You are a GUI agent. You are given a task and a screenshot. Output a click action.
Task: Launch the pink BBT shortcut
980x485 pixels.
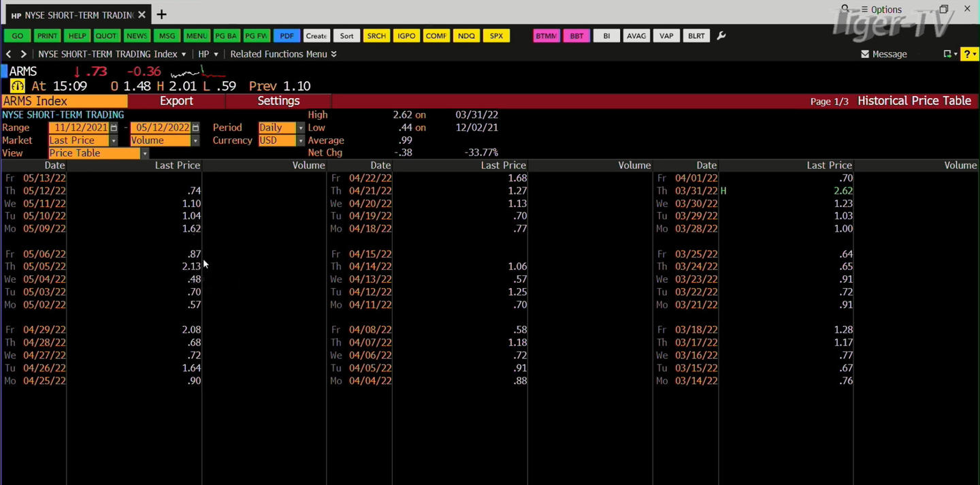pos(576,35)
